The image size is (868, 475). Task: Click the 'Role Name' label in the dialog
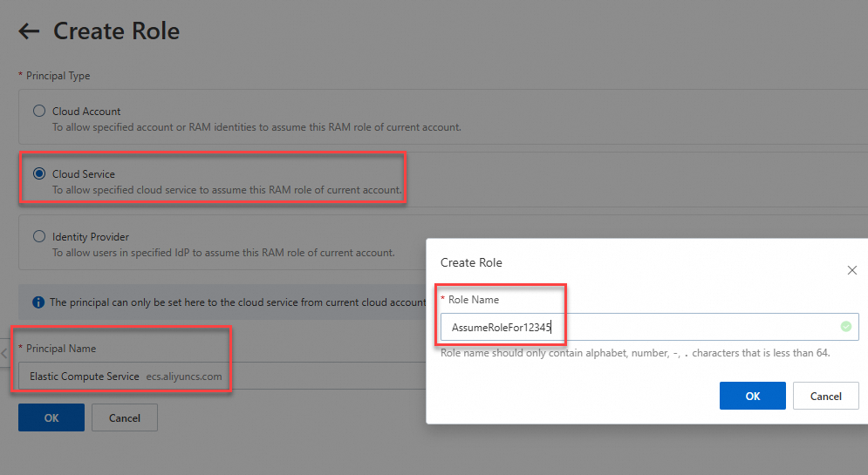[474, 300]
